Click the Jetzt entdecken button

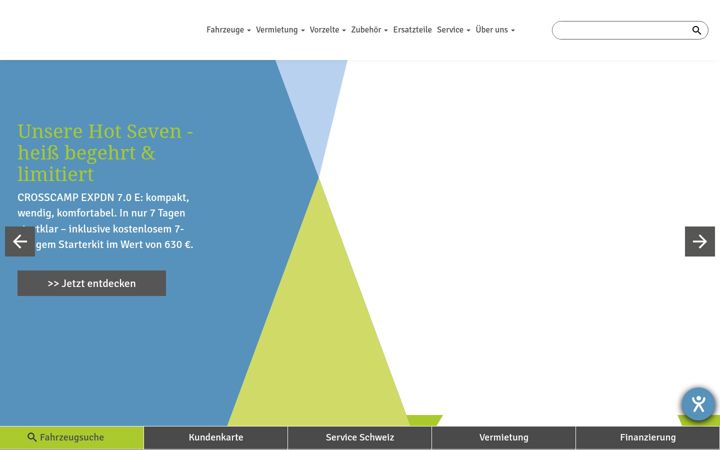[x=91, y=283]
